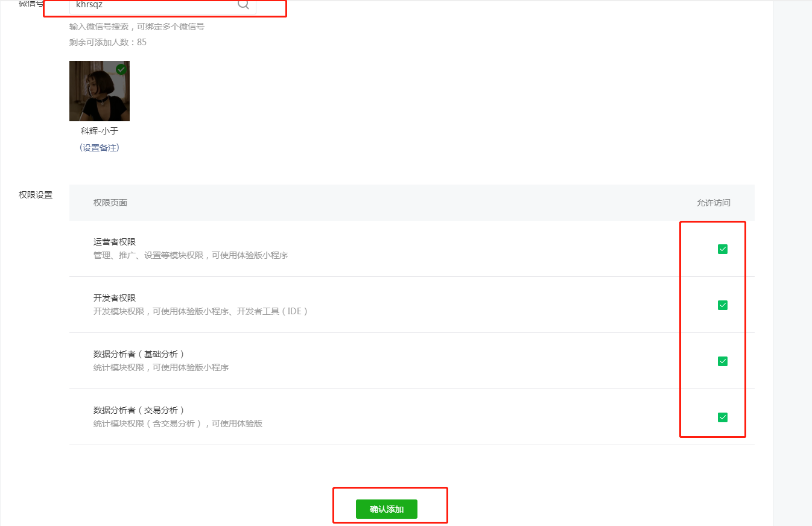Click the search magnifier icon in WeChat ID field
The height and width of the screenshot is (526, 812).
243,5
